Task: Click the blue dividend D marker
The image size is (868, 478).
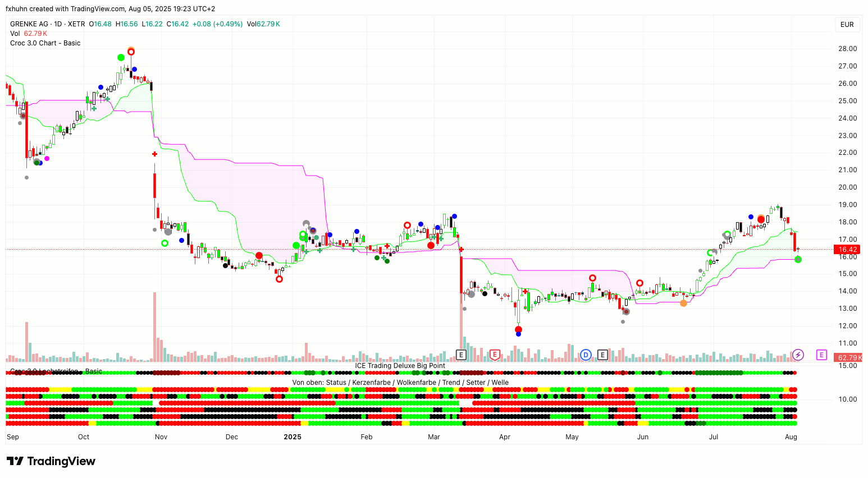Action: coord(586,355)
